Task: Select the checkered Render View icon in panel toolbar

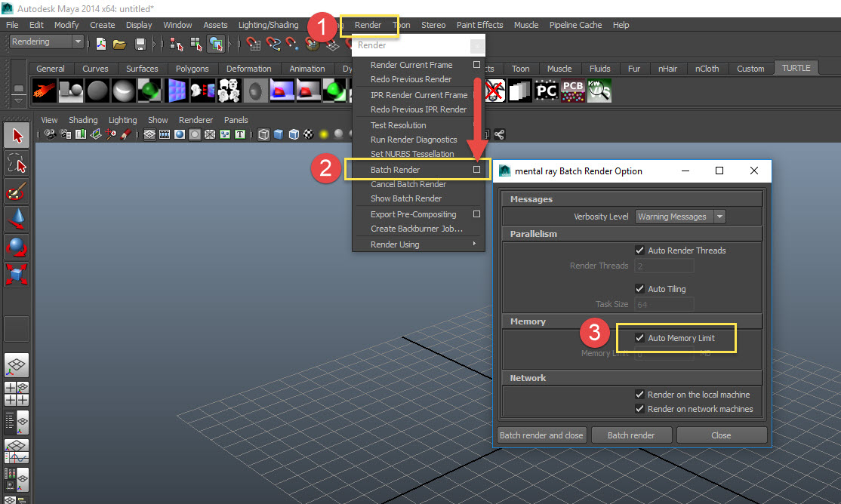Action: pos(307,134)
